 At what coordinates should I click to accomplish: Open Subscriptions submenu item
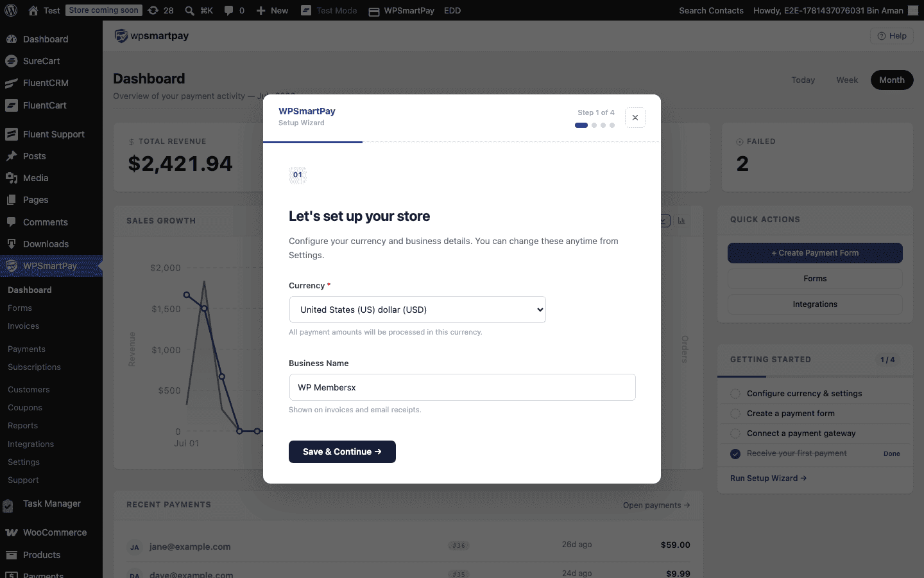click(34, 367)
